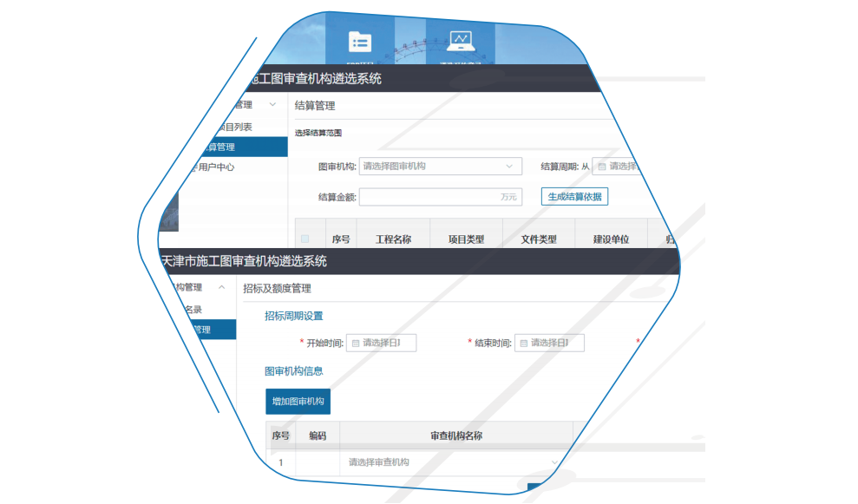Click the folder list icon in top banner
This screenshot has width=858, height=504.
coord(359,42)
